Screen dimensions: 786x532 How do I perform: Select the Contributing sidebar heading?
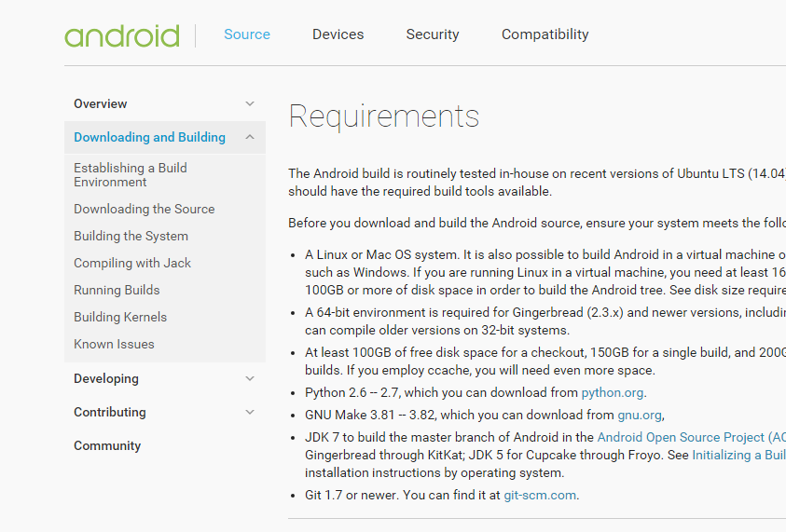(110, 412)
